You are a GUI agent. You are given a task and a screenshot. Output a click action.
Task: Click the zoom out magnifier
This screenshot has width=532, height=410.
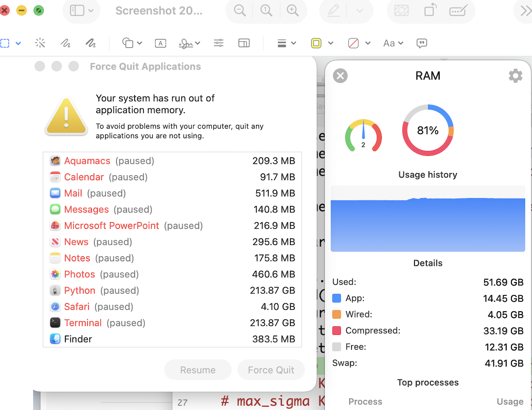pos(240,11)
